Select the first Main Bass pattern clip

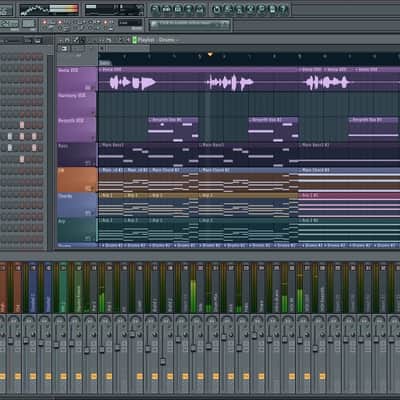tap(148, 155)
